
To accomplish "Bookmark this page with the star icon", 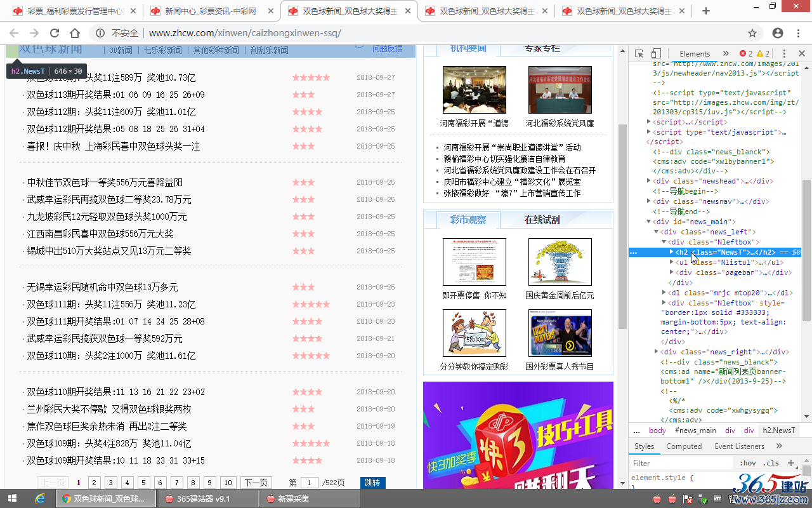I will (752, 33).
